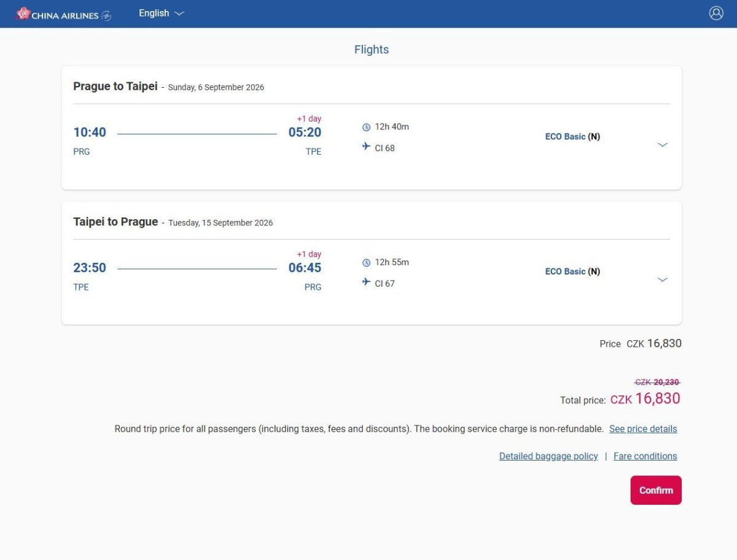Viewport: 737px width, 560px height.
Task: Click the CI 67 flight number
Action: coord(384,284)
